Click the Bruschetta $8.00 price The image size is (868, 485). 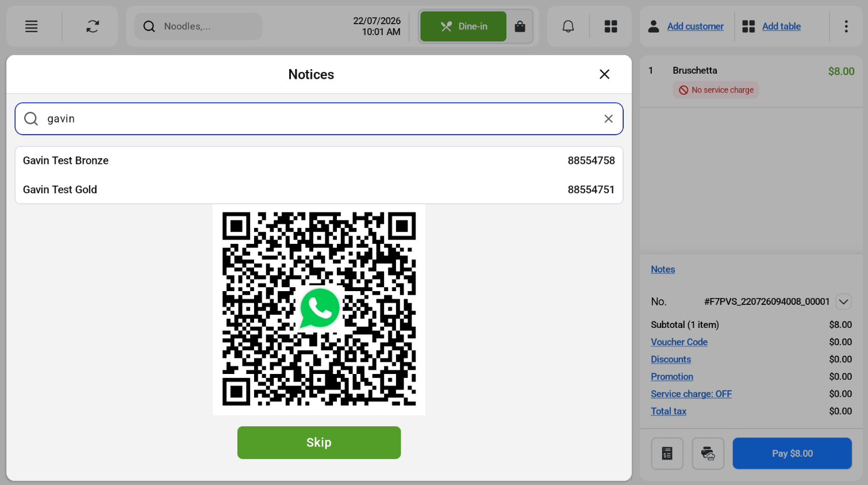[841, 71]
